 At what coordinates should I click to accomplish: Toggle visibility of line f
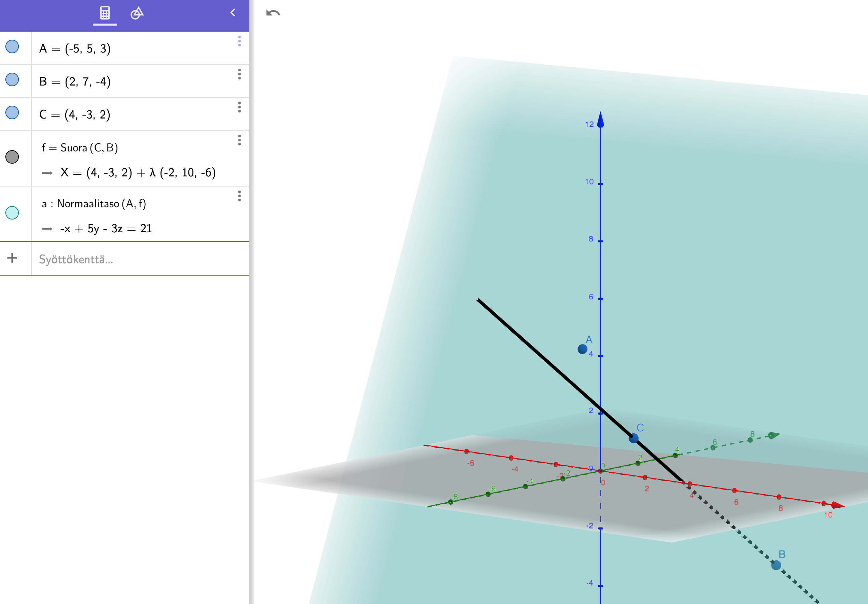(12, 157)
